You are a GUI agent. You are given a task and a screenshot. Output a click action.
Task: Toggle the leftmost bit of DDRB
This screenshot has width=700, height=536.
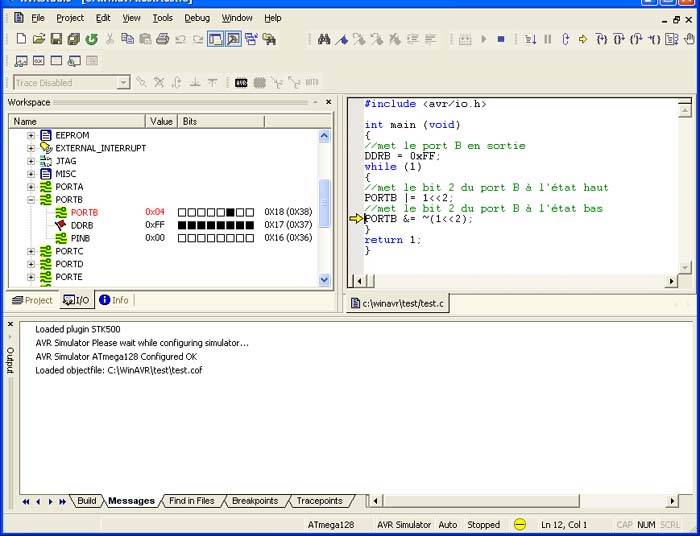pos(182,225)
